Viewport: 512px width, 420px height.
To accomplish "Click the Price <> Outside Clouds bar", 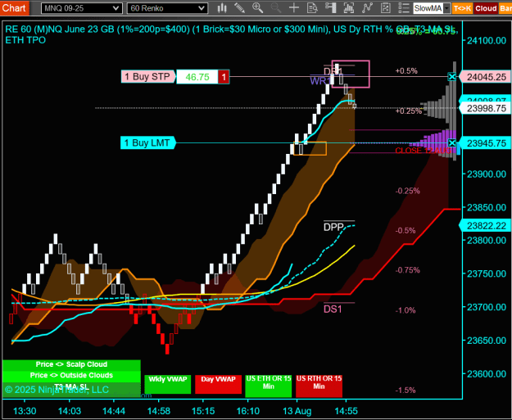I will (x=71, y=375).
